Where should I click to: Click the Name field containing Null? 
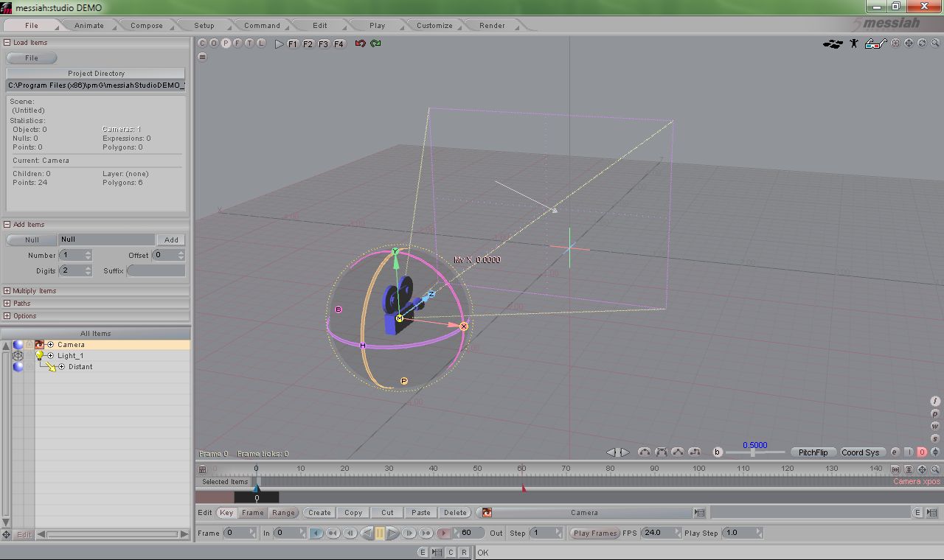[x=108, y=239]
